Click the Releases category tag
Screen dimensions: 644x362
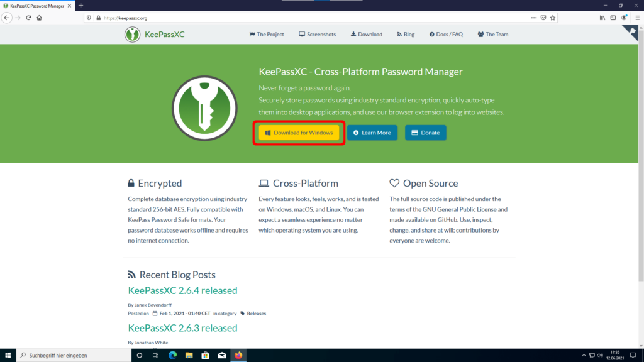(257, 314)
